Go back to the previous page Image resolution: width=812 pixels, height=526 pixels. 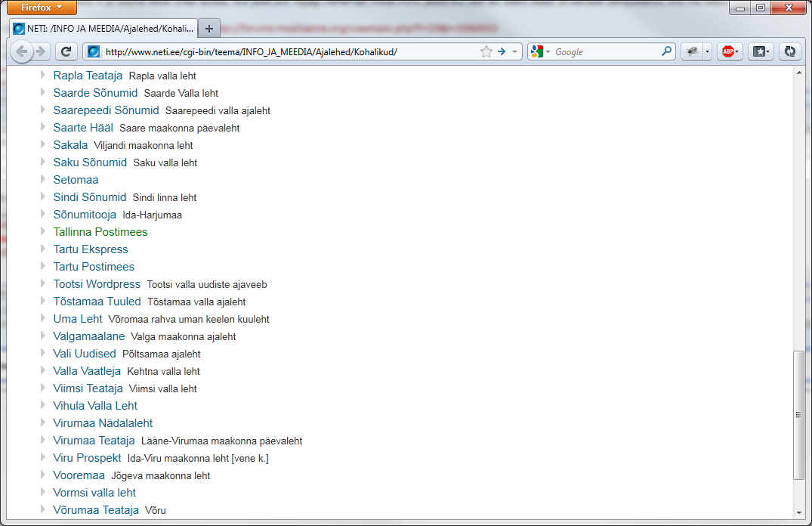point(21,51)
